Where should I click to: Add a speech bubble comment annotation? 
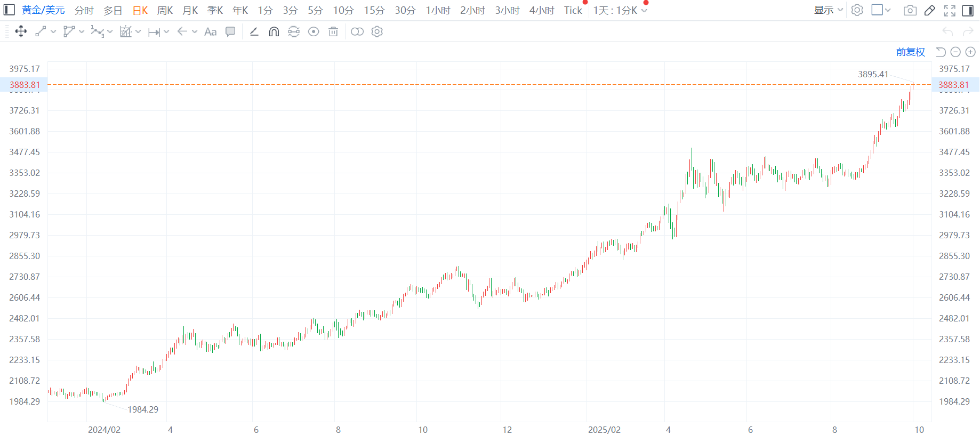tap(230, 31)
